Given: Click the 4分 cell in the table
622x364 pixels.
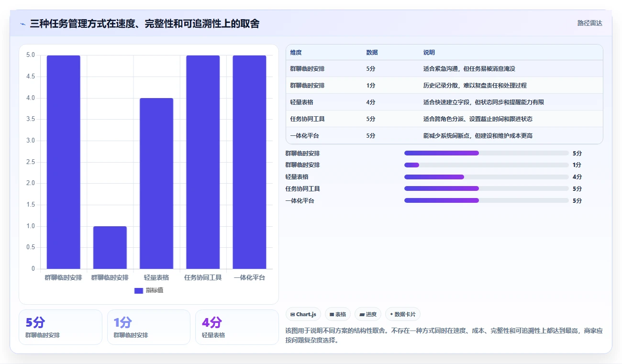Looking at the screenshot, I should pos(371,102).
